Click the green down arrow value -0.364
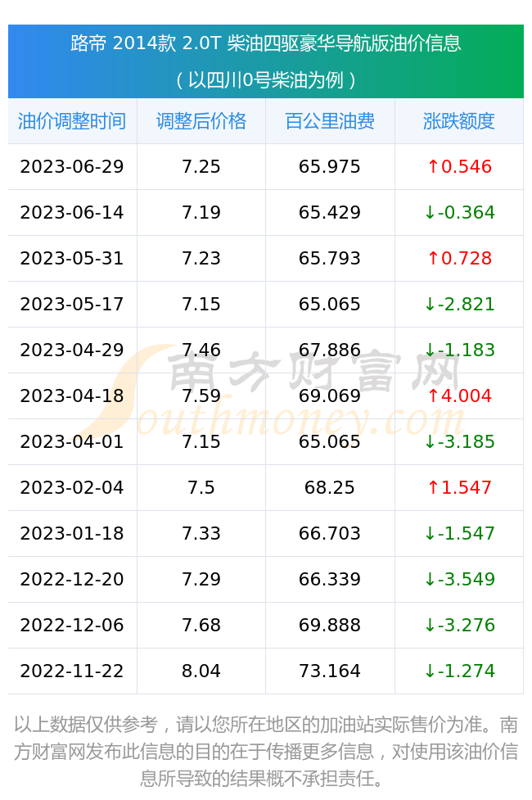532x800 pixels. (460, 213)
